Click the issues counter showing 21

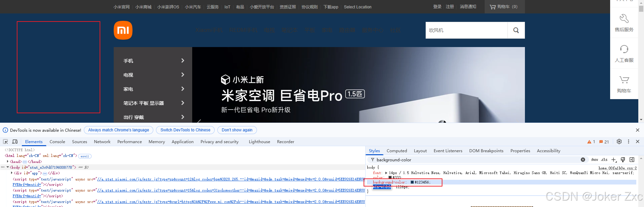point(604,142)
